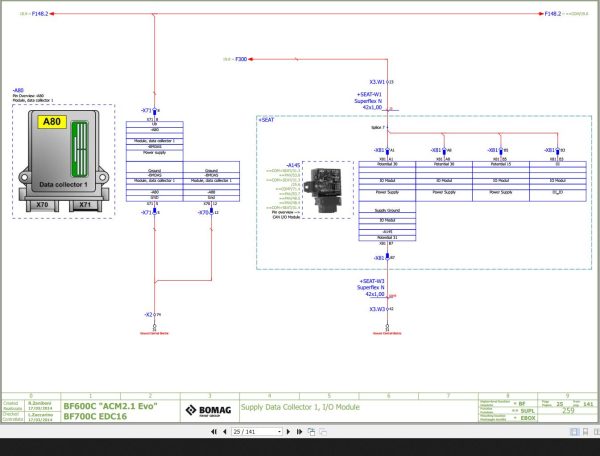The height and width of the screenshot is (456, 600).
Task: Jump to the last page
Action: (299, 432)
